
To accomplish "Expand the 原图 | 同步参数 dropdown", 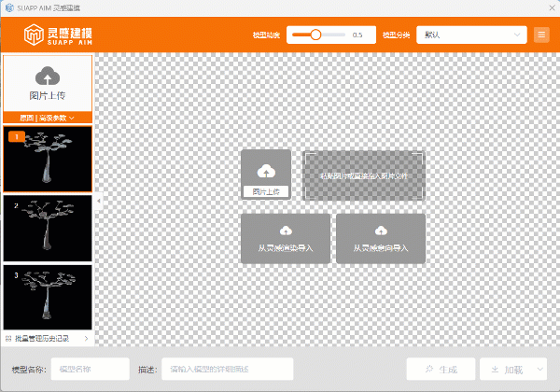I will (x=47, y=118).
